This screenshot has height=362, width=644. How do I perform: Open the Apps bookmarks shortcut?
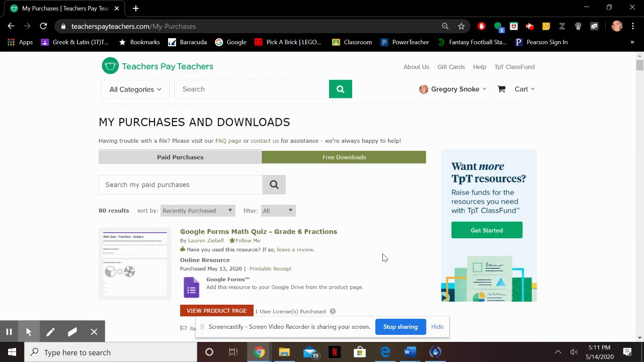(x=20, y=42)
